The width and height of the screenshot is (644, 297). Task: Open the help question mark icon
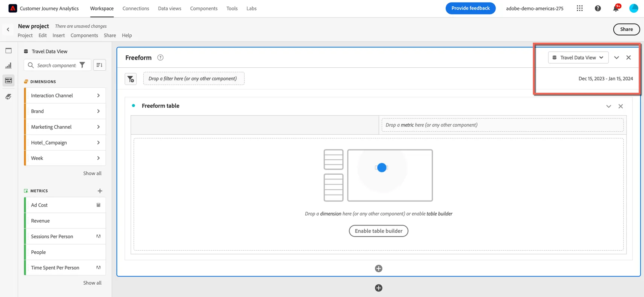coord(598,8)
